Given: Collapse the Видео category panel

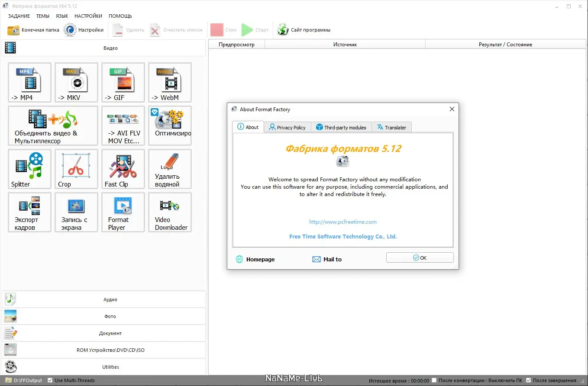Looking at the screenshot, I should (x=104, y=48).
